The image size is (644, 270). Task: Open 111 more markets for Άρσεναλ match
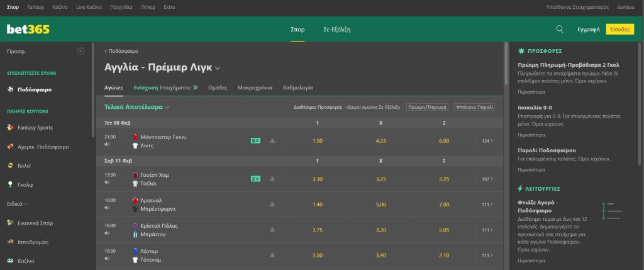coord(487,205)
